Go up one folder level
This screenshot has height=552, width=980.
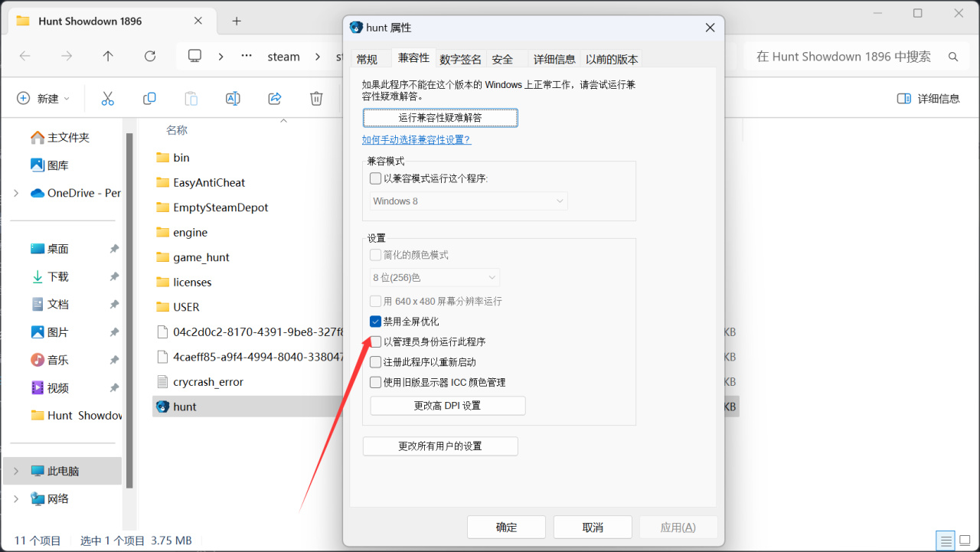point(108,56)
